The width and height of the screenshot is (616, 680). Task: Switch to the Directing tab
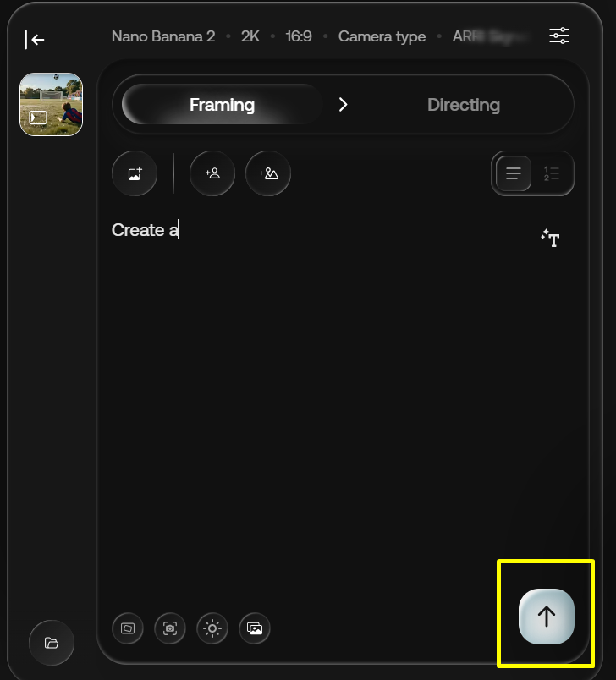(x=463, y=105)
